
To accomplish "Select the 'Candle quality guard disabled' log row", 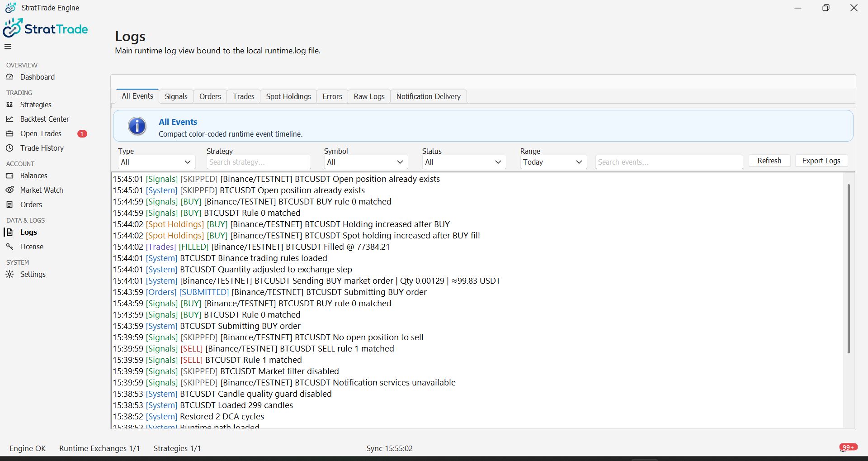I will (x=222, y=394).
